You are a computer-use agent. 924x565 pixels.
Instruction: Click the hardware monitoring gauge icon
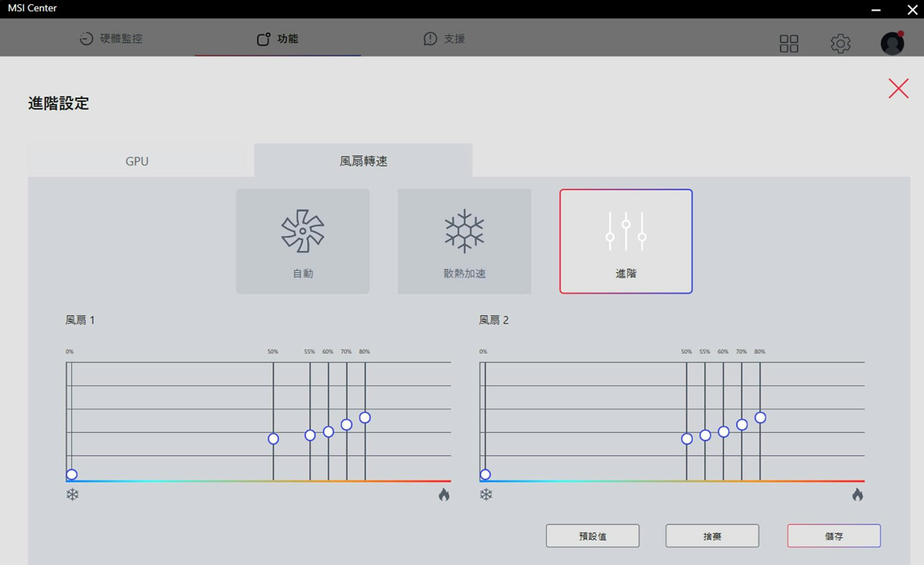coord(86,38)
